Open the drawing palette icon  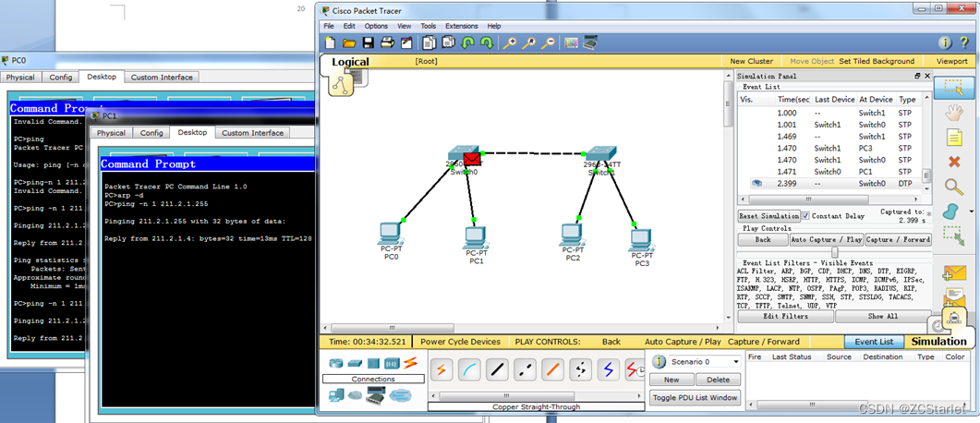(571, 43)
